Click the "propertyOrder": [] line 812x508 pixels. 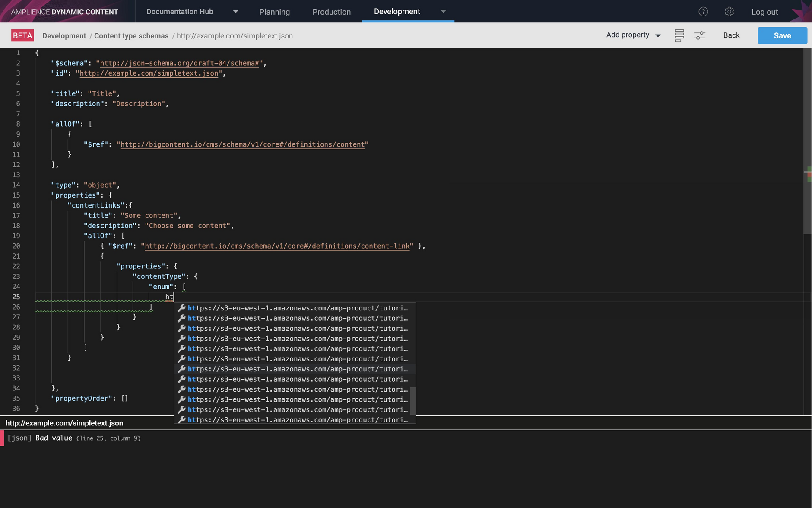point(89,399)
